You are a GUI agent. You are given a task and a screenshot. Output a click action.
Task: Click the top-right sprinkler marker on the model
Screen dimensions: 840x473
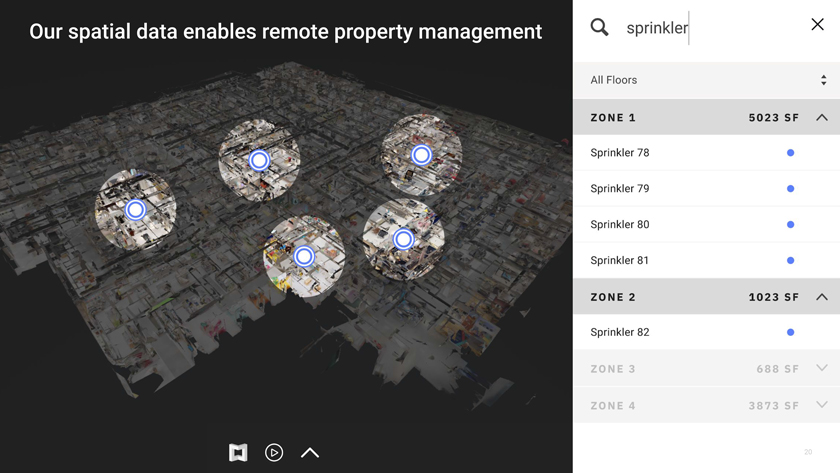pyautogui.click(x=421, y=155)
